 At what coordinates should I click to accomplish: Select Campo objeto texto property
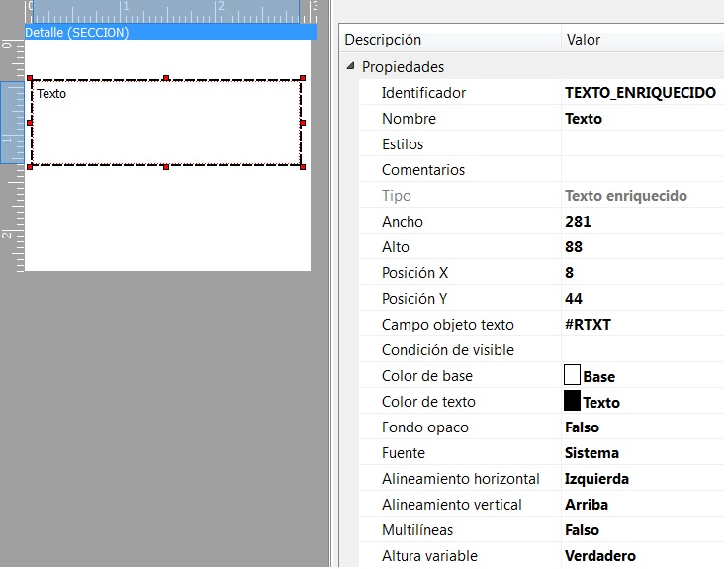(x=541, y=324)
